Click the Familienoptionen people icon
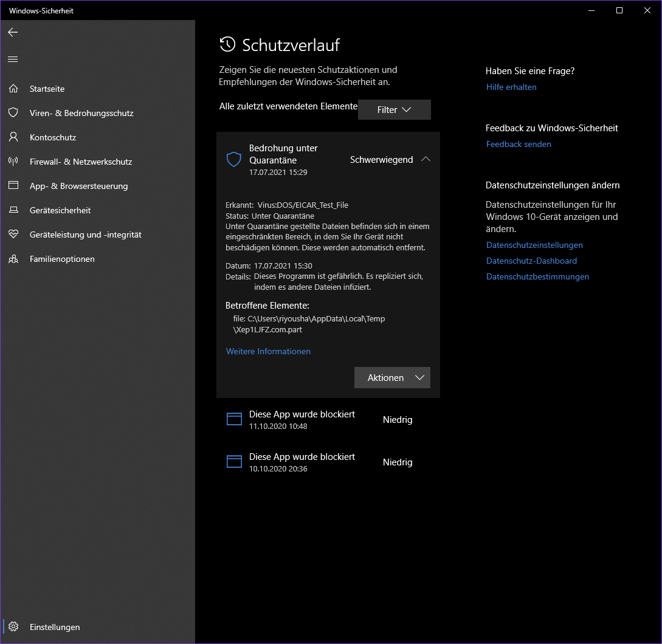Image resolution: width=662 pixels, height=644 pixels. coord(13,259)
